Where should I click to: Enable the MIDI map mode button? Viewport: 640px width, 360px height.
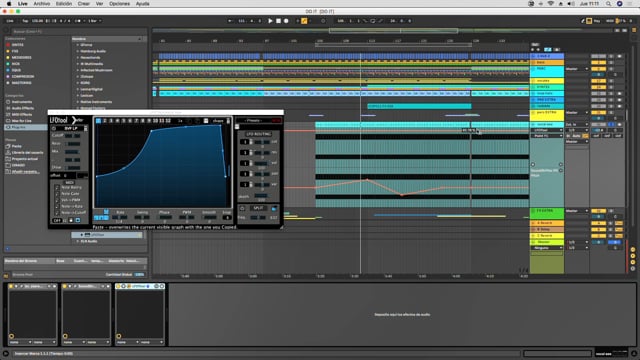[x=610, y=21]
